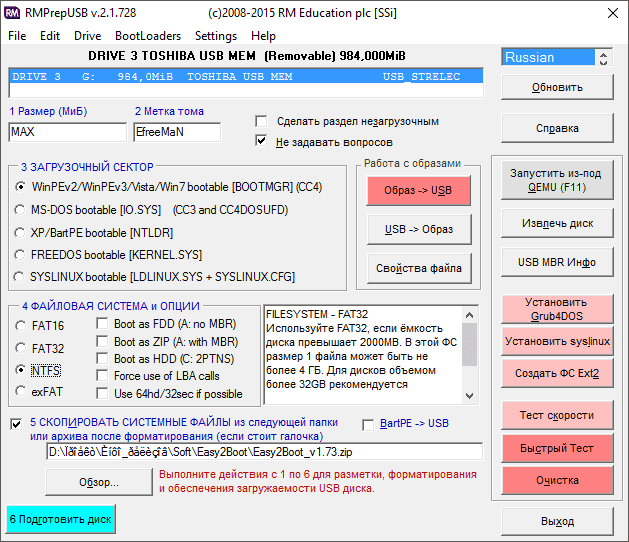The height and width of the screenshot is (542, 629).
Task: Click the Установить Grub4DOS button
Action: [557, 309]
